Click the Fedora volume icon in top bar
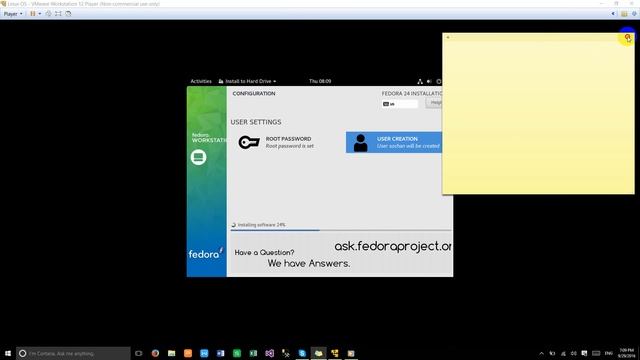The image size is (640, 360). tap(429, 82)
